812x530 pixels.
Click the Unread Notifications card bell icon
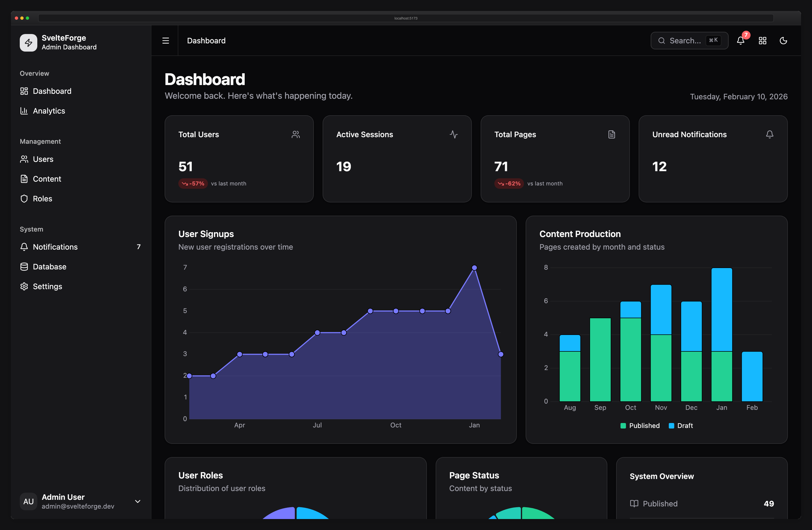[x=769, y=134]
